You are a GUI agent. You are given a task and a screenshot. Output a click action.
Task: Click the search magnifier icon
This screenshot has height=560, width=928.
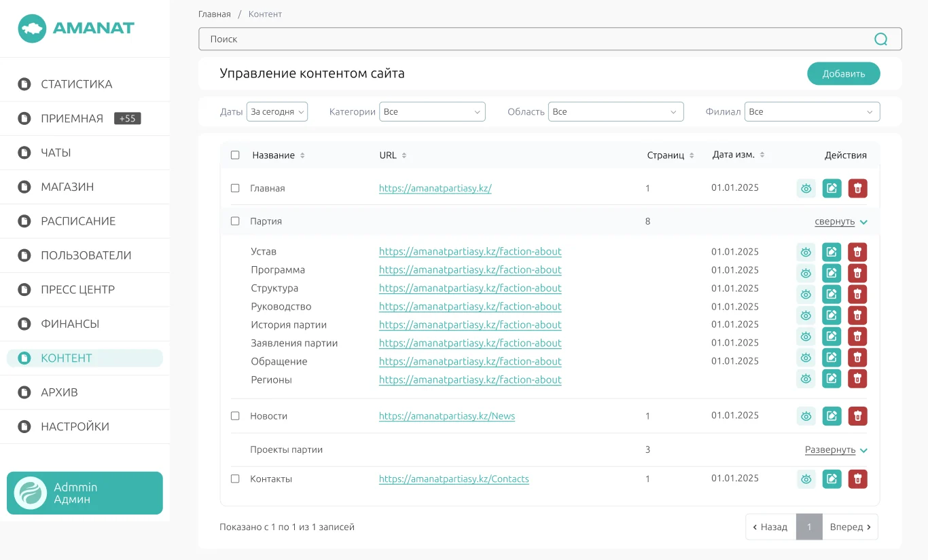[x=881, y=39]
